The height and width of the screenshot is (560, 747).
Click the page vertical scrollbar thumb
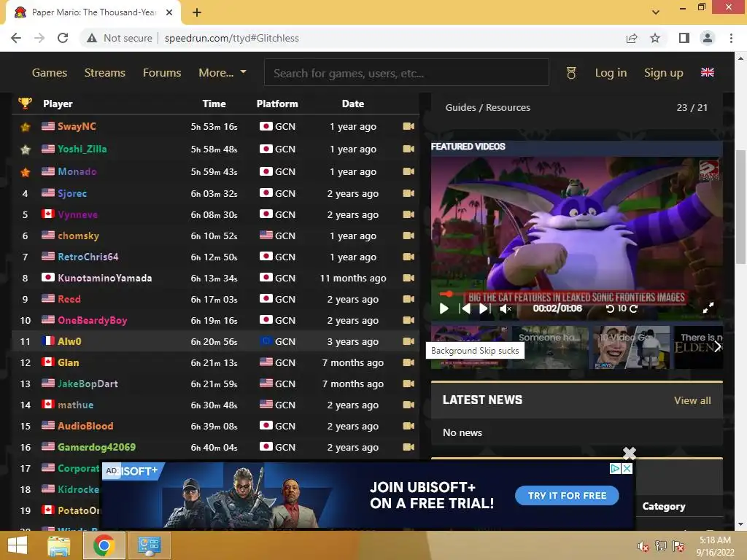pyautogui.click(x=740, y=206)
